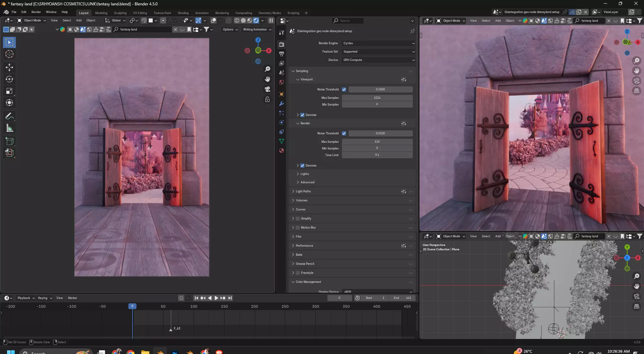The width and height of the screenshot is (644, 354).
Task: Adjust Render Time Limit field
Action: [377, 155]
